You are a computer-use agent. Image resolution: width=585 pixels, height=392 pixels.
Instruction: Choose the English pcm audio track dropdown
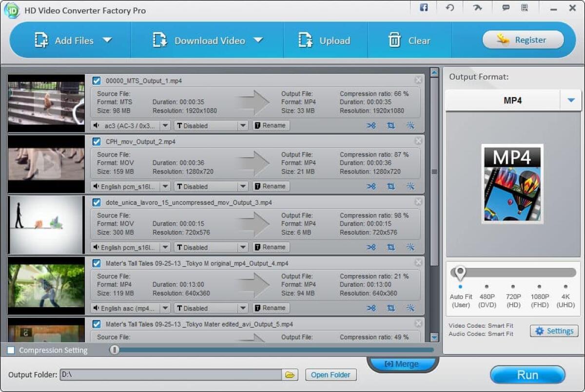tap(131, 186)
